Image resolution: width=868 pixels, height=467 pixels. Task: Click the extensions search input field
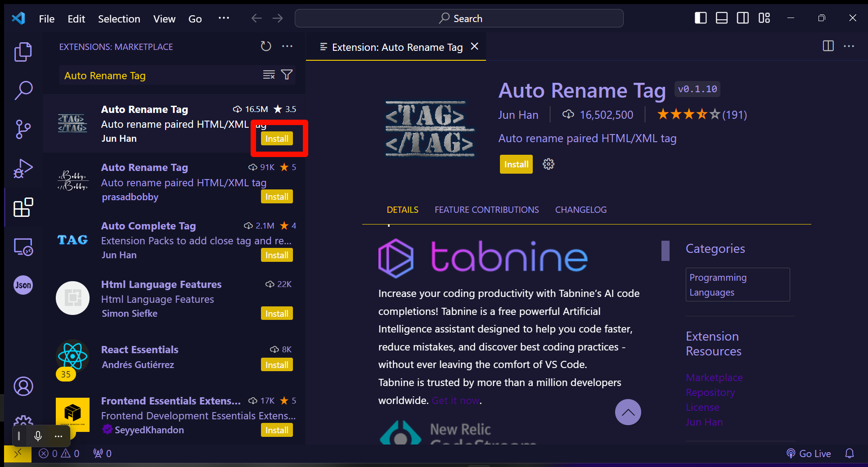pos(160,76)
